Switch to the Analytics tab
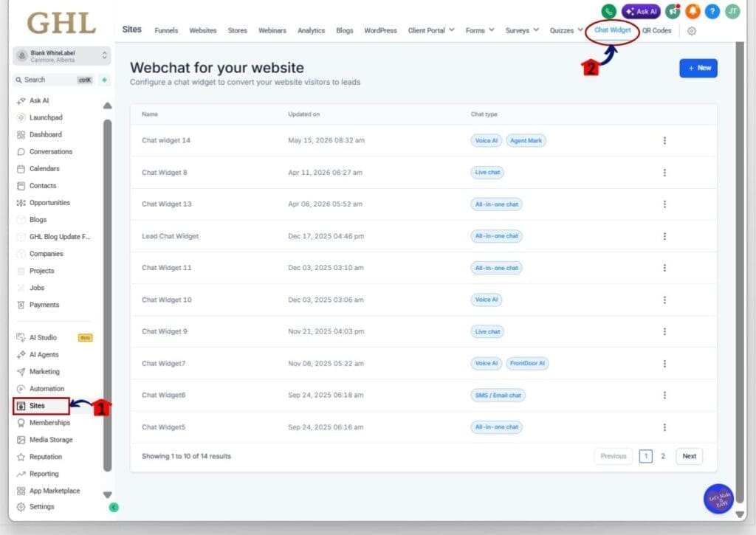Image resolution: width=756 pixels, height=535 pixels. point(311,30)
